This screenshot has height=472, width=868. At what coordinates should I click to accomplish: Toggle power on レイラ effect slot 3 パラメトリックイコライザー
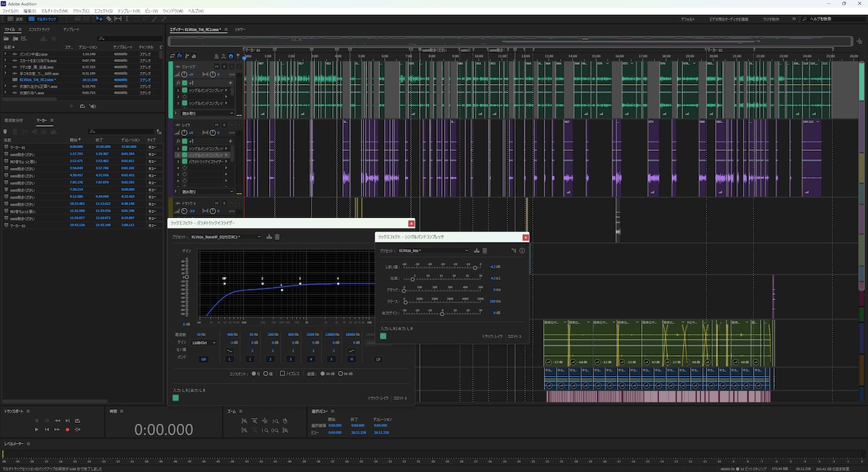point(184,162)
